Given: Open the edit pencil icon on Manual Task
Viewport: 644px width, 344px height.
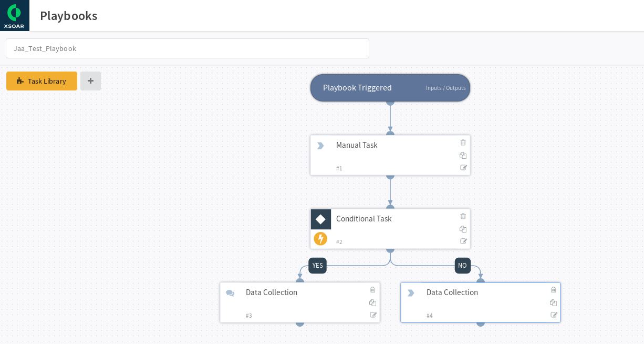Looking at the screenshot, I should 464,167.
